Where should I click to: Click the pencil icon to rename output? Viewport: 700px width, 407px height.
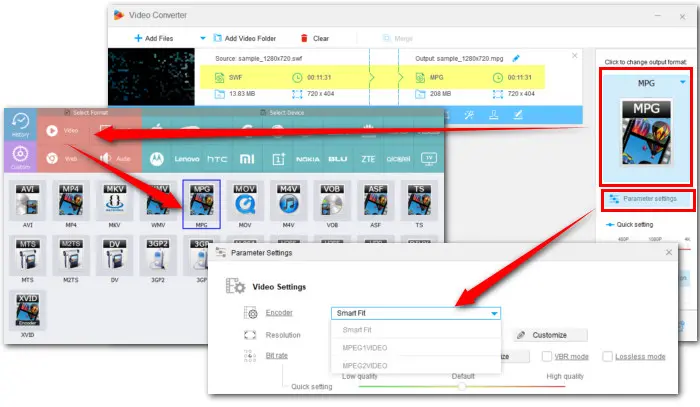(x=516, y=58)
